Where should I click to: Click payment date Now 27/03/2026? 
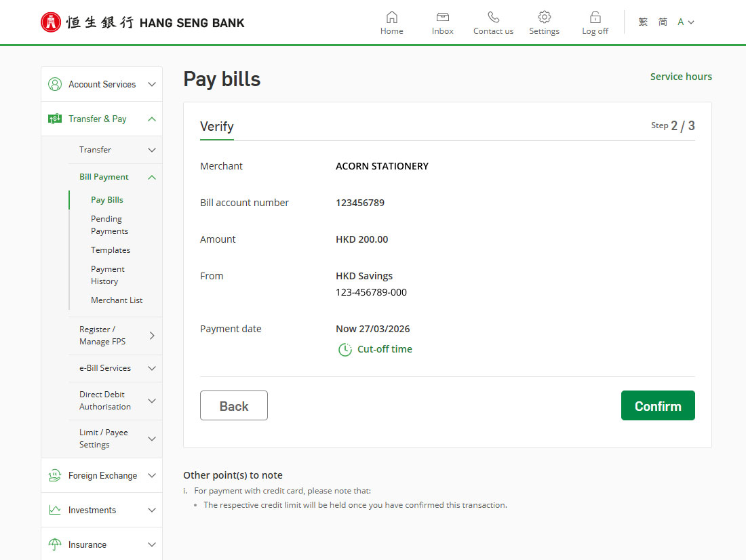point(373,329)
